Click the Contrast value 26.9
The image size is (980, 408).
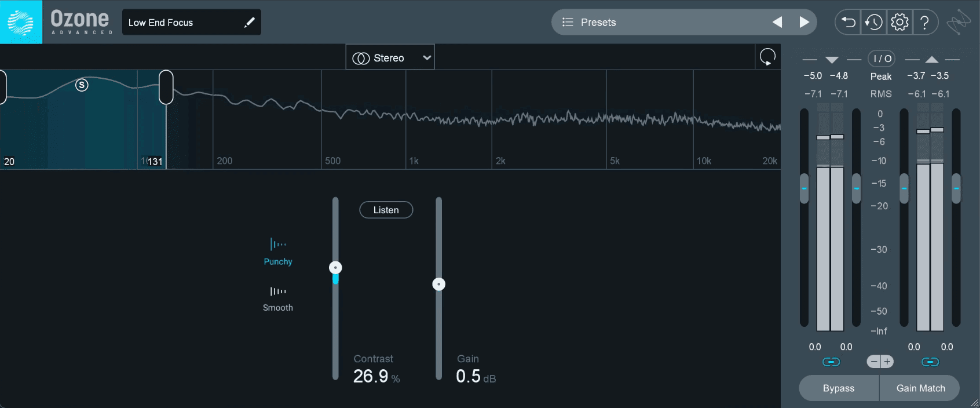tap(371, 376)
